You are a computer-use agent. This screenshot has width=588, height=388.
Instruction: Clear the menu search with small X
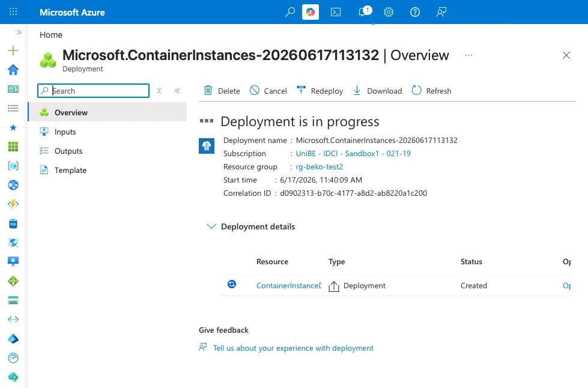click(x=159, y=91)
